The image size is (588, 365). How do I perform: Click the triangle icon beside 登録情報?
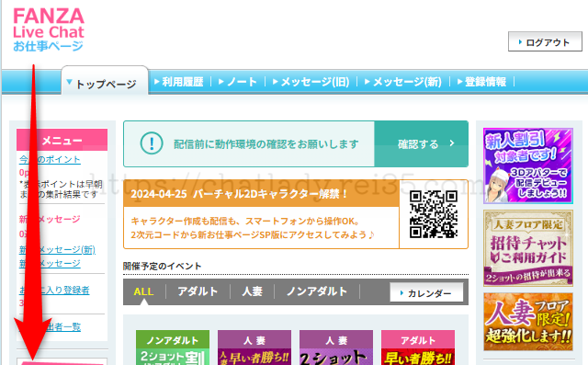coord(459,81)
